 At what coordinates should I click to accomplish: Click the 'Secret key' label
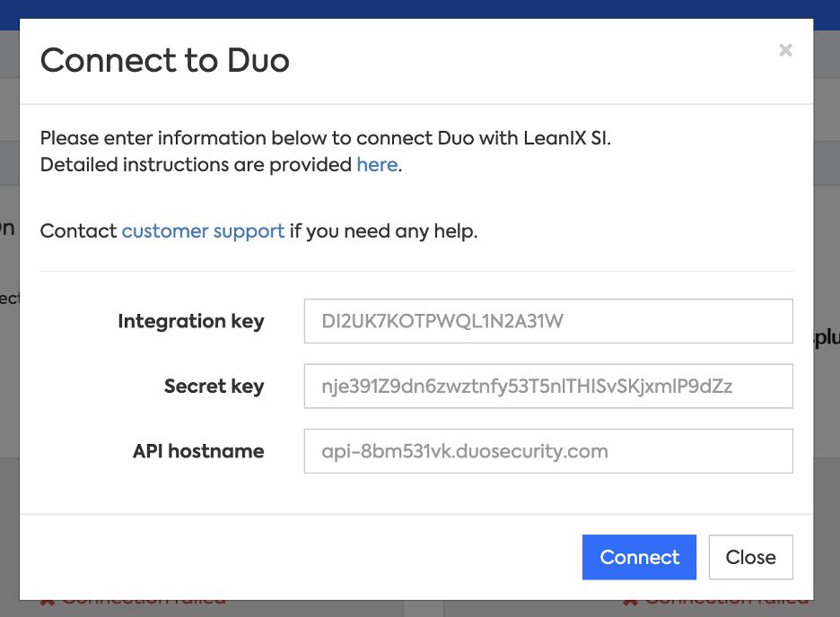[x=214, y=387]
